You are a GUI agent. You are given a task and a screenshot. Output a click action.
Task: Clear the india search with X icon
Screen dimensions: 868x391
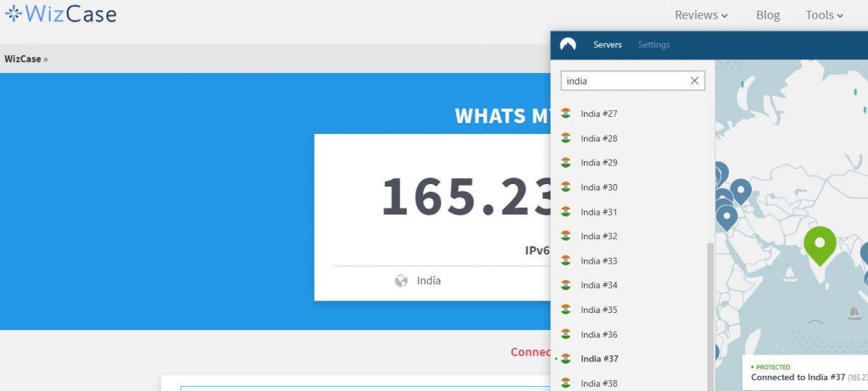pos(695,81)
